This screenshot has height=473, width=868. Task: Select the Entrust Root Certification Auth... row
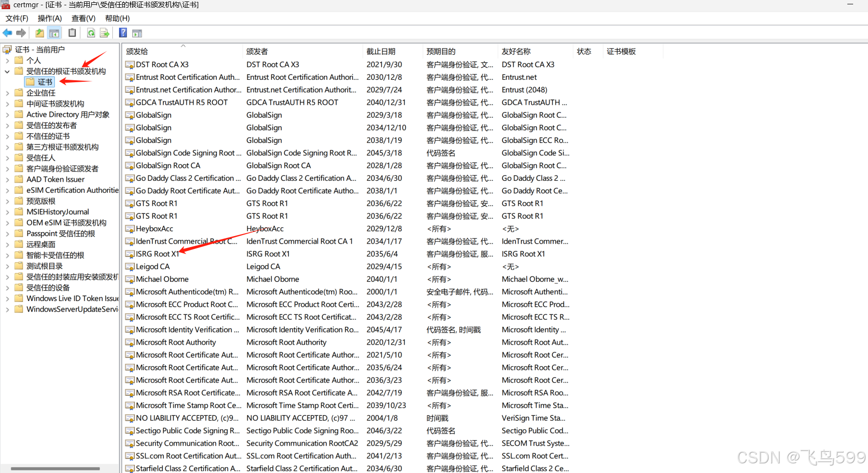pyautogui.click(x=347, y=77)
